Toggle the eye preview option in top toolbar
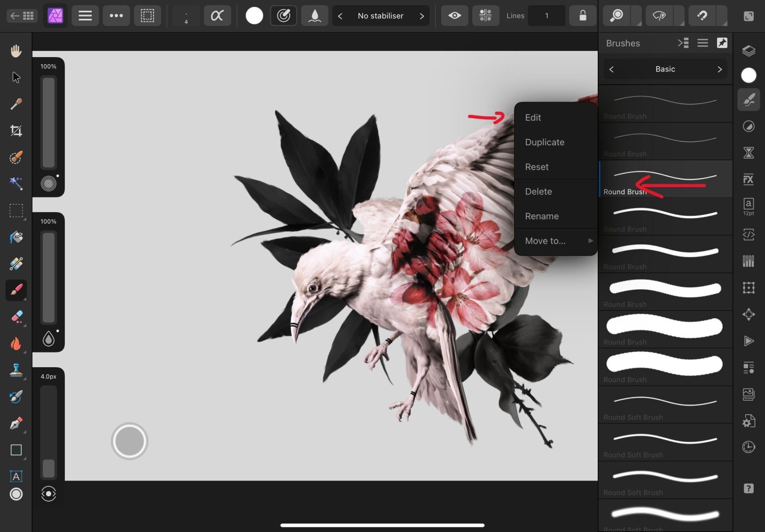 click(x=454, y=15)
